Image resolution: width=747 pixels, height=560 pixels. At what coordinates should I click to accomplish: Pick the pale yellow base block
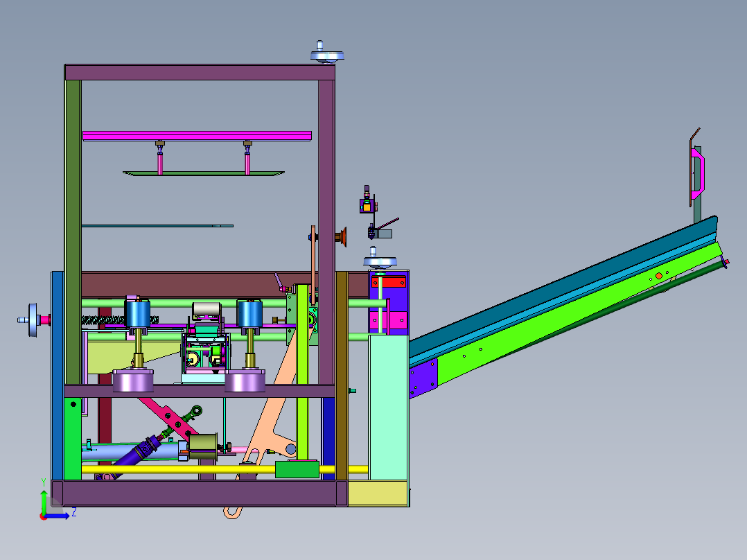(x=377, y=493)
